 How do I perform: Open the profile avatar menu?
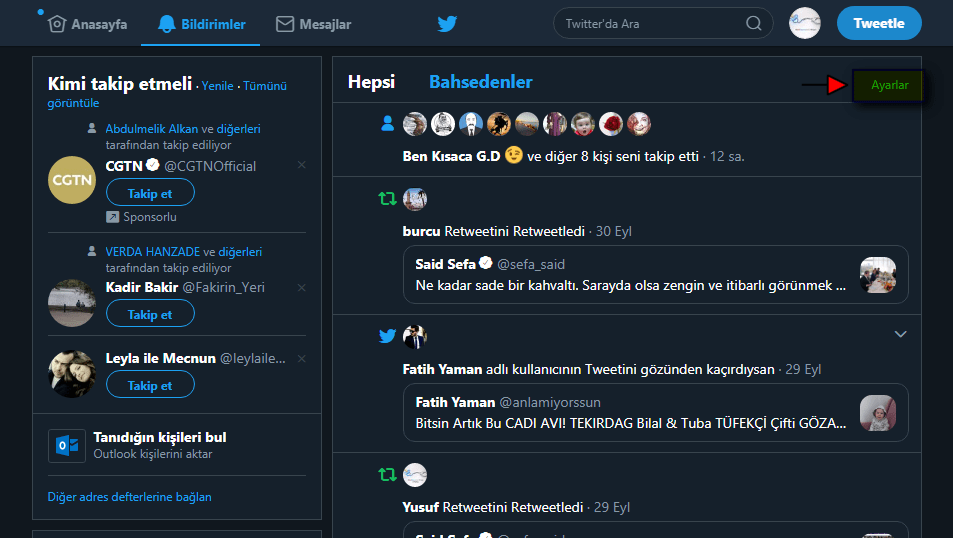[x=804, y=24]
